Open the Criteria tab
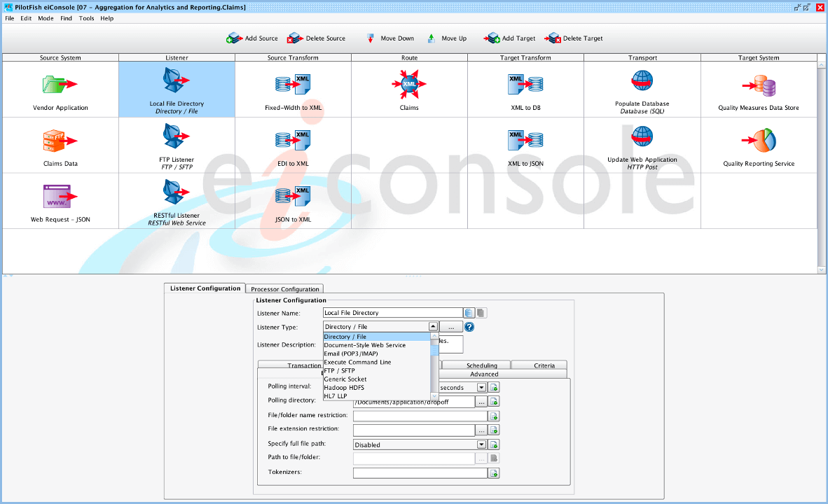Viewport: 828px width, 504px height. tap(539, 365)
